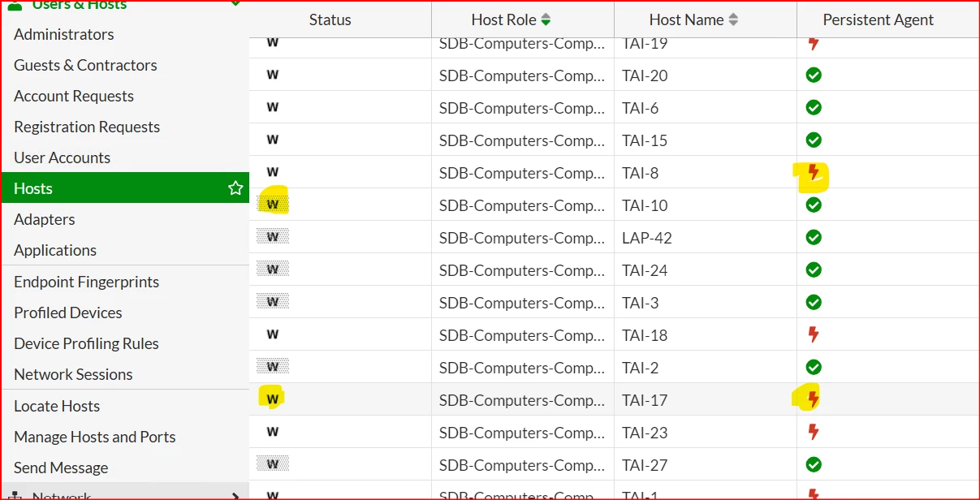Select Registration Requests in the sidebar

point(87,127)
